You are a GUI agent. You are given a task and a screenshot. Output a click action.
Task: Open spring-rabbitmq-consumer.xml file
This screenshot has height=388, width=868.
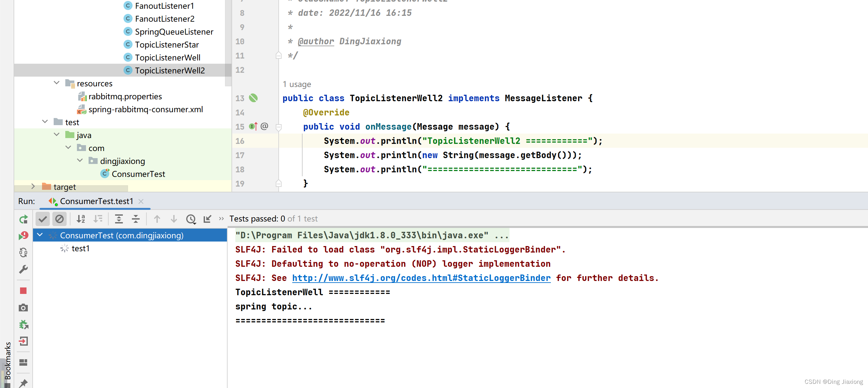point(145,110)
